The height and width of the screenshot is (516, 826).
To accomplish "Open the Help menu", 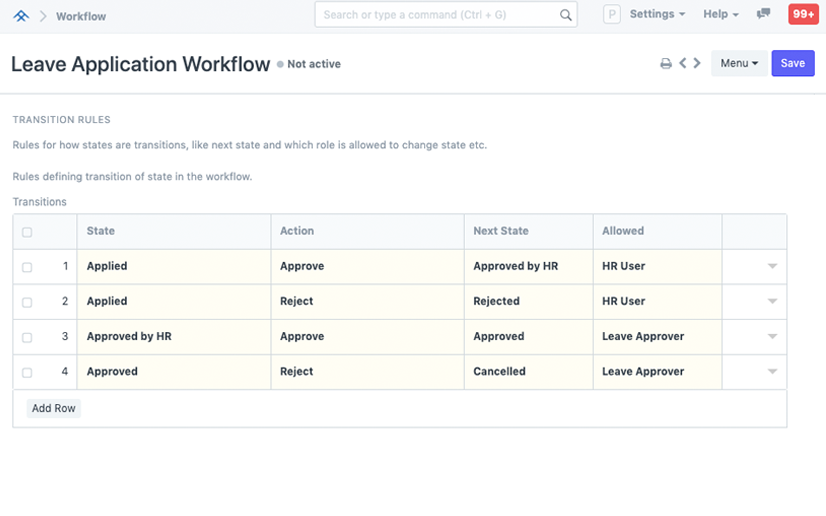I will tap(720, 15).
